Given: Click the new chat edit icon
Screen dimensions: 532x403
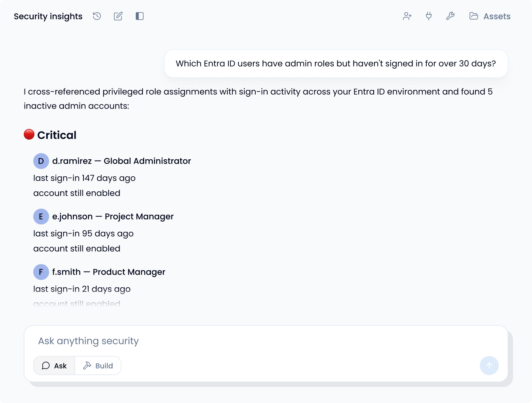Looking at the screenshot, I should 118,16.
